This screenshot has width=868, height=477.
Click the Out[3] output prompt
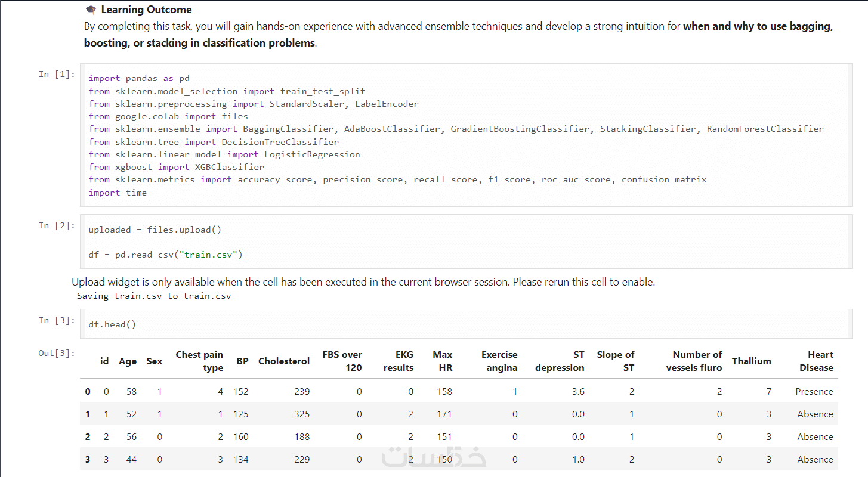(57, 353)
